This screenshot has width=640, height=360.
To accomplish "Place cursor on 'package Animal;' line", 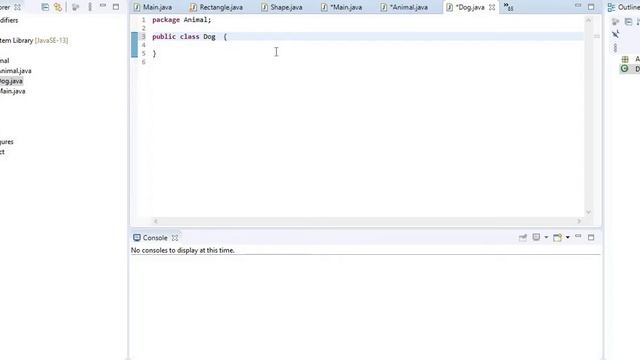I will coord(182,20).
